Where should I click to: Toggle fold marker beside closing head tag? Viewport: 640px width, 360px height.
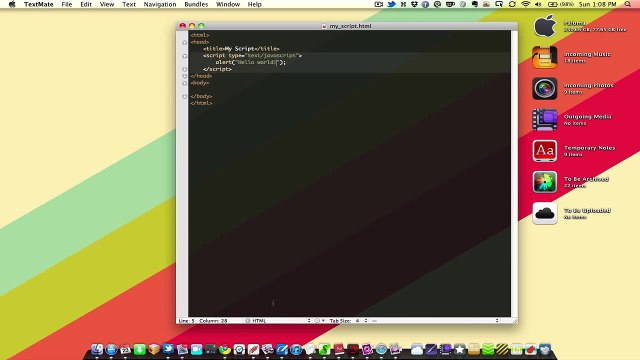tap(184, 76)
